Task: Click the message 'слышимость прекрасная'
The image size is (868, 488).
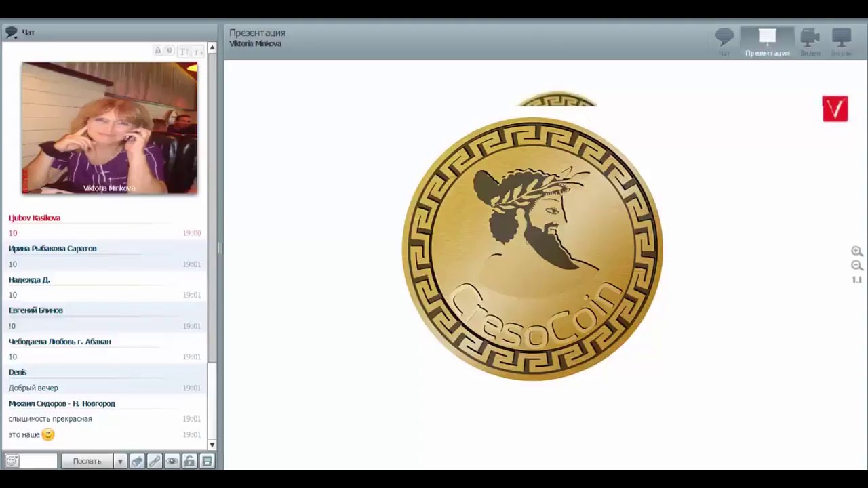Action: [50, 419]
